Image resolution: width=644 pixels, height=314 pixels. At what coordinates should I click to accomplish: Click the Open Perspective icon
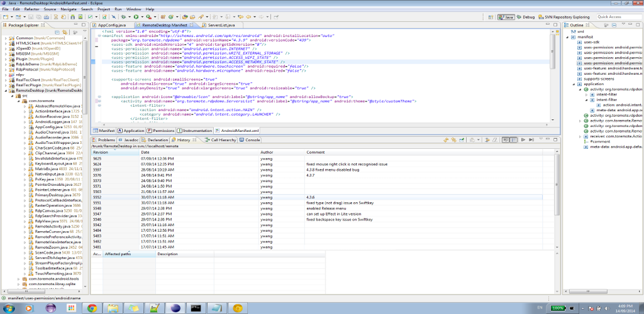pyautogui.click(x=491, y=17)
